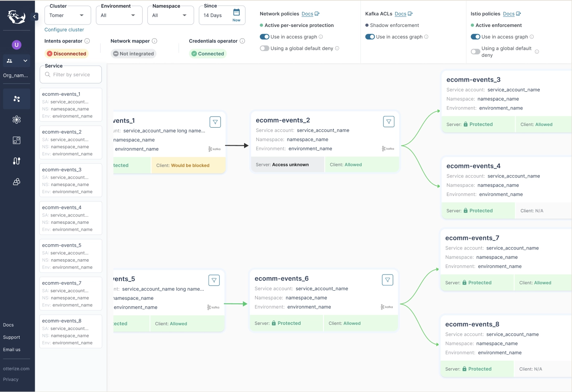
Task: Open Kafka ACLs Docs link
Action: click(404, 14)
